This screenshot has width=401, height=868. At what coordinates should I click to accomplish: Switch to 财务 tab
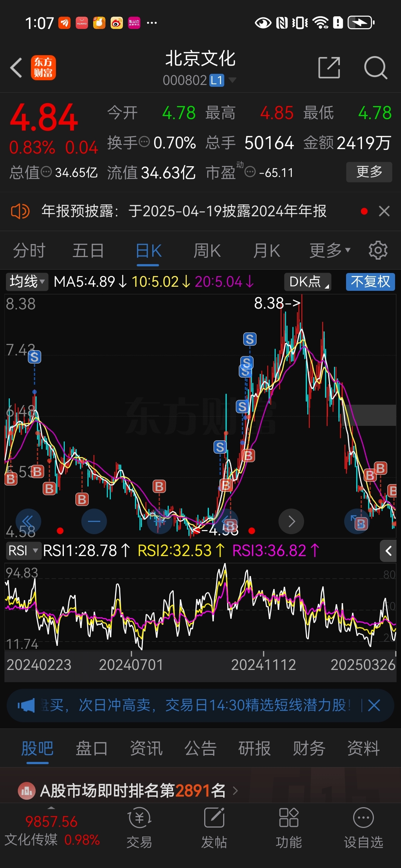click(x=309, y=748)
